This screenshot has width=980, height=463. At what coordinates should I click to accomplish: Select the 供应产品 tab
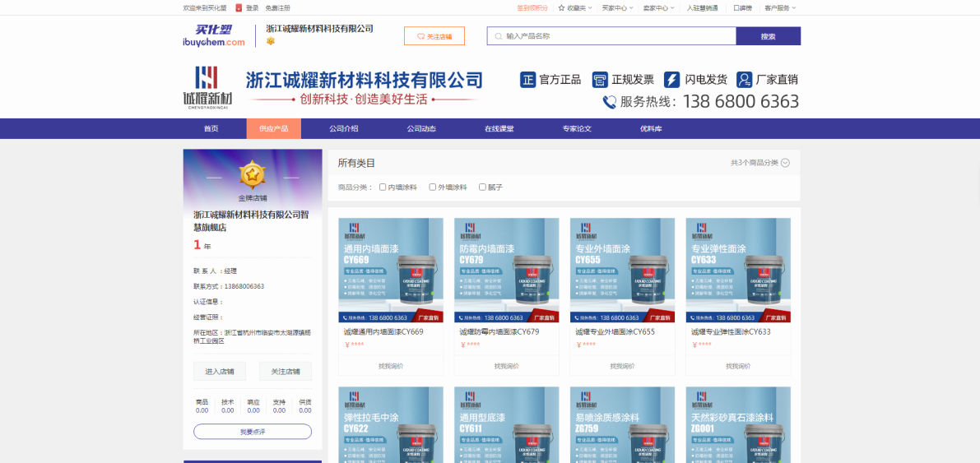274,129
